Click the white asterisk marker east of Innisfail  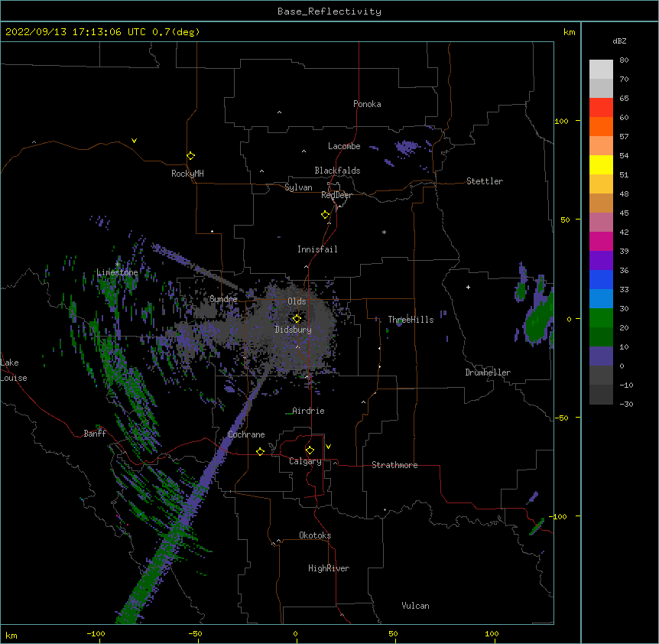click(384, 232)
